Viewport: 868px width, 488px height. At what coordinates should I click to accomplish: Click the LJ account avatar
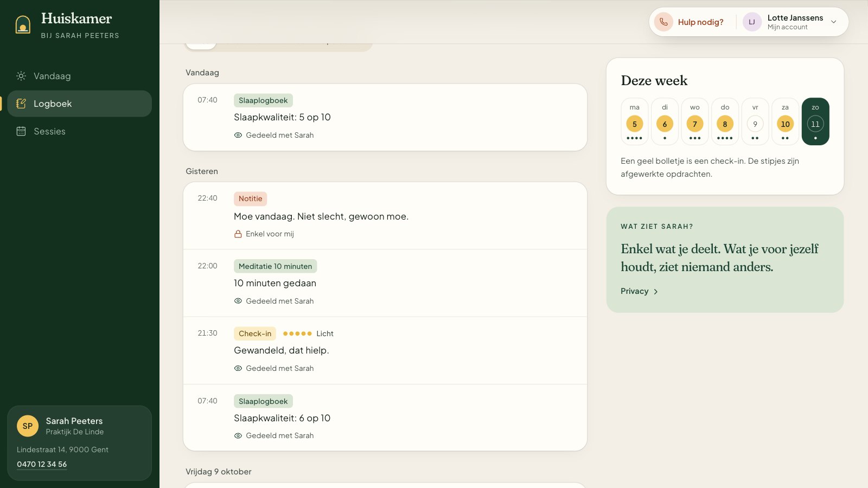[752, 22]
